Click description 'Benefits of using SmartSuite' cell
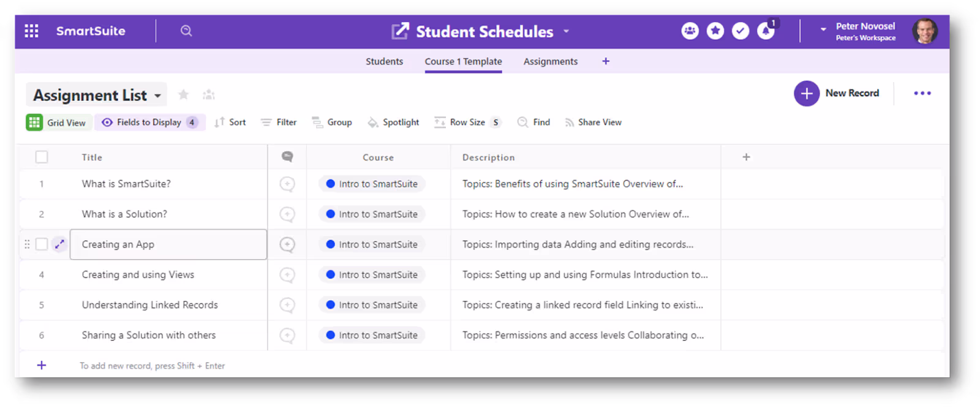 [586, 184]
